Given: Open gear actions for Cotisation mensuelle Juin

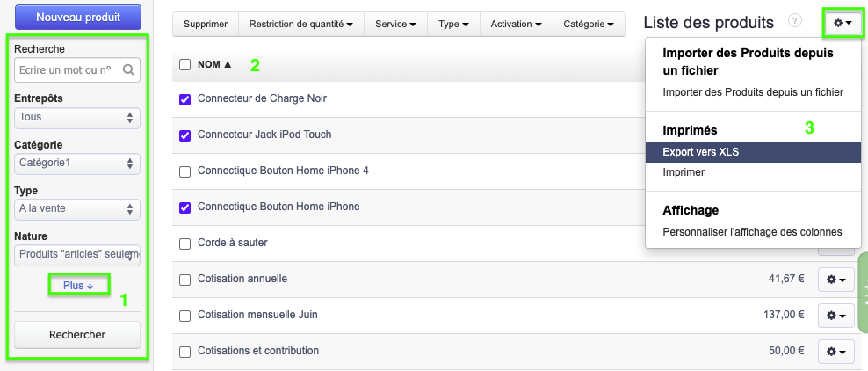Looking at the screenshot, I should (x=835, y=315).
